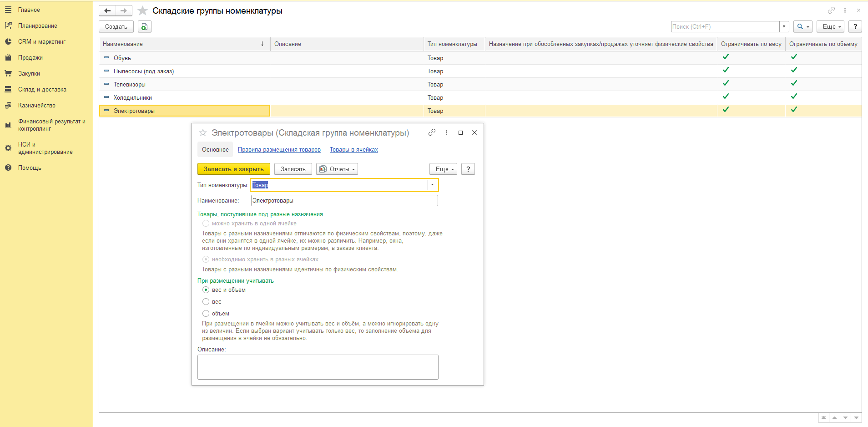Sort by Тип номенклатуры column header
868x427 pixels.
(x=454, y=44)
